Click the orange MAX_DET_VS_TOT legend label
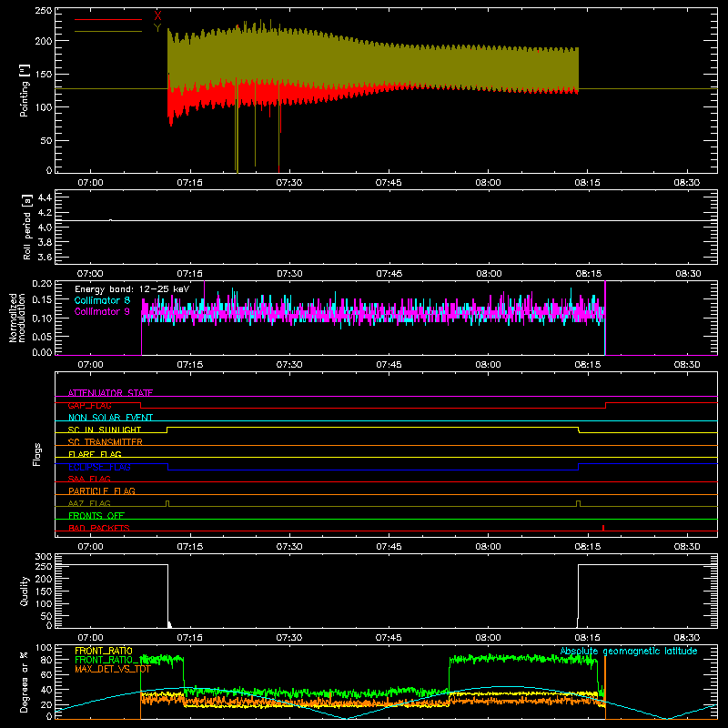This screenshot has width=728, height=728. (x=113, y=669)
